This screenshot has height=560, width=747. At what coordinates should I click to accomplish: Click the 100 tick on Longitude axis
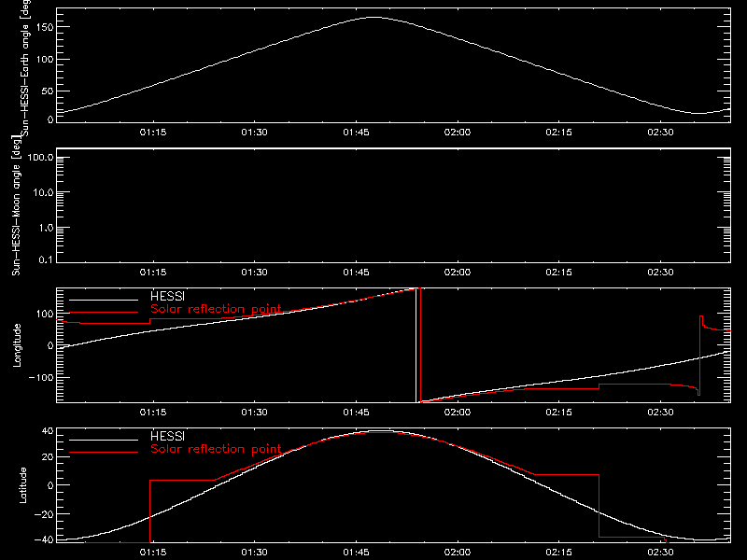coord(44,314)
